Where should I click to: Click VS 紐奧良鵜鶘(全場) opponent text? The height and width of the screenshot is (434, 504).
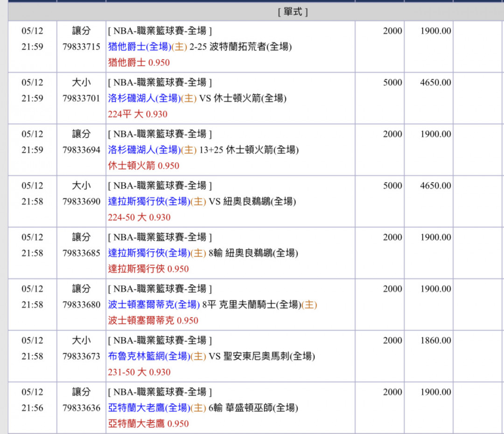point(252,201)
